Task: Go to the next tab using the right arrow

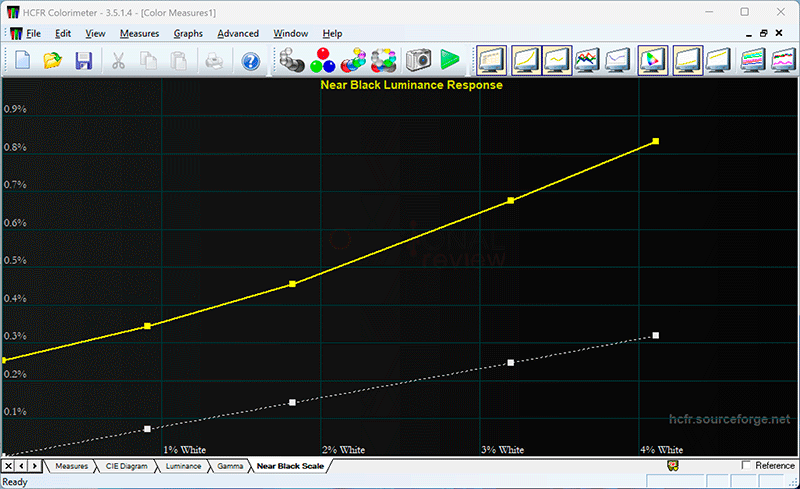Action: coord(34,466)
